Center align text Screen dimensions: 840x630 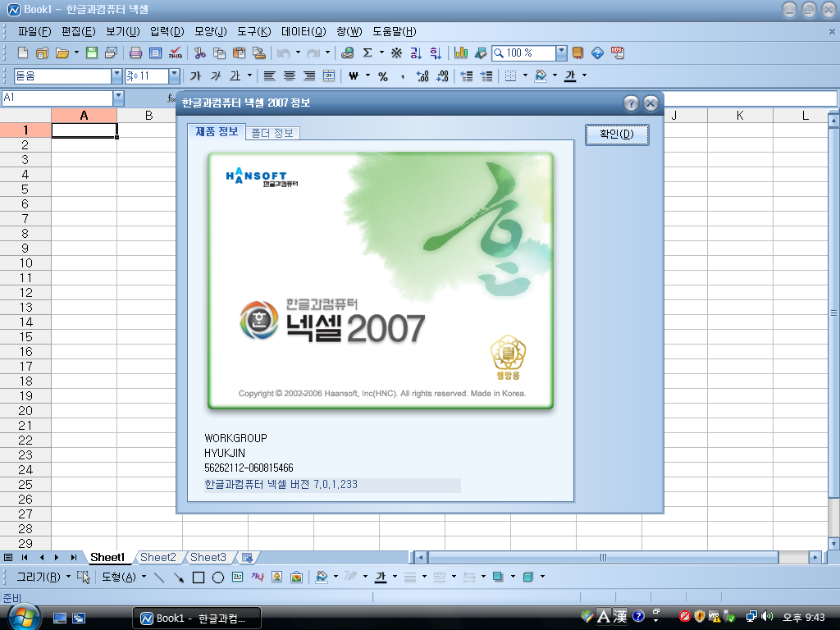(x=290, y=75)
